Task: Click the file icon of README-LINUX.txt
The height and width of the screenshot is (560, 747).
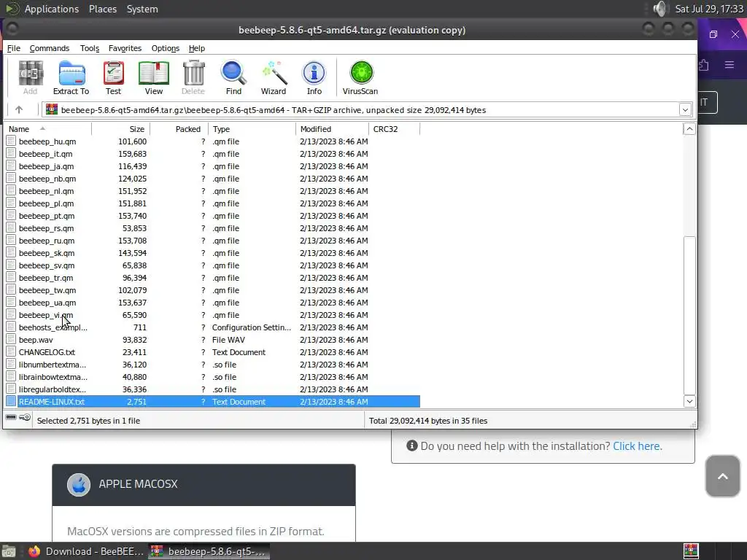Action: pyautogui.click(x=11, y=402)
